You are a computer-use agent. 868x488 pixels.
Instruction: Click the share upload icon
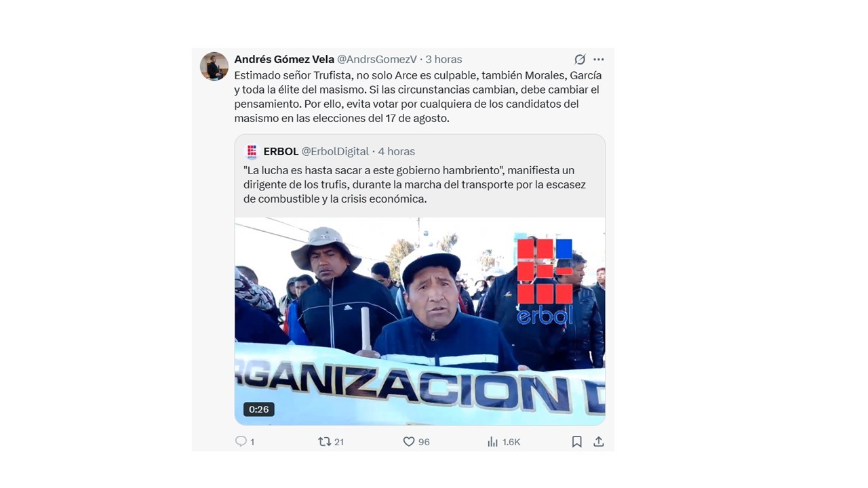(598, 441)
